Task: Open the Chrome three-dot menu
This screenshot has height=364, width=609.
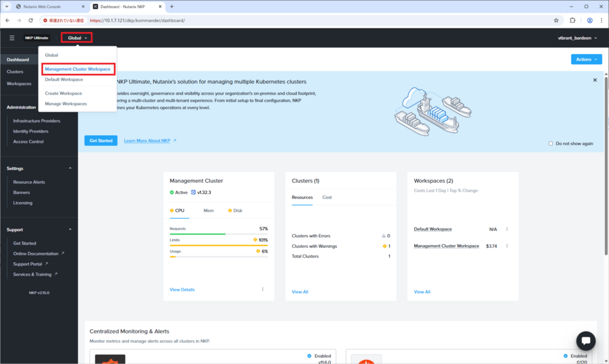Action: [x=602, y=21]
